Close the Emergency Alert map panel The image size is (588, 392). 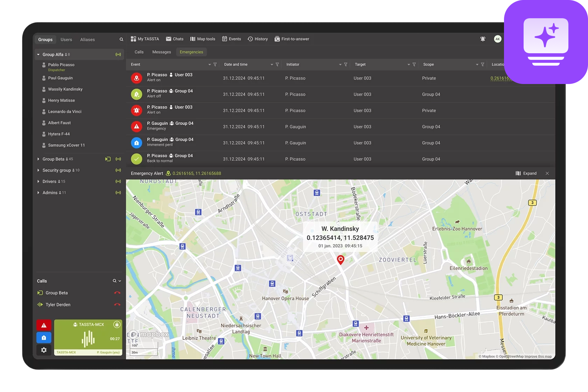coord(547,173)
